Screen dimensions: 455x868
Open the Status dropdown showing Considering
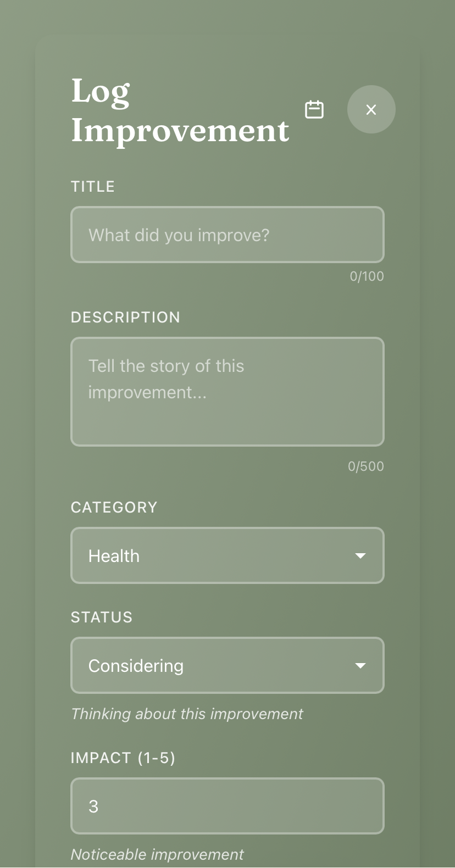(x=227, y=665)
